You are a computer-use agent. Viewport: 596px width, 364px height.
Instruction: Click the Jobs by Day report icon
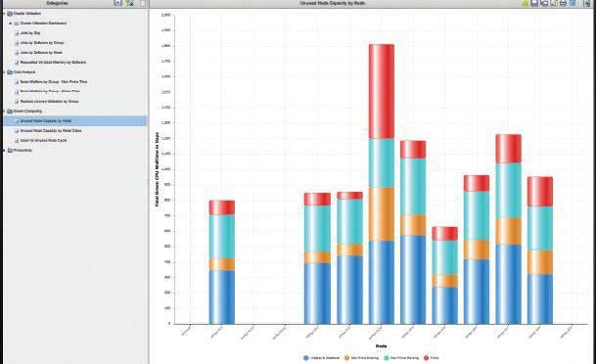[17, 33]
